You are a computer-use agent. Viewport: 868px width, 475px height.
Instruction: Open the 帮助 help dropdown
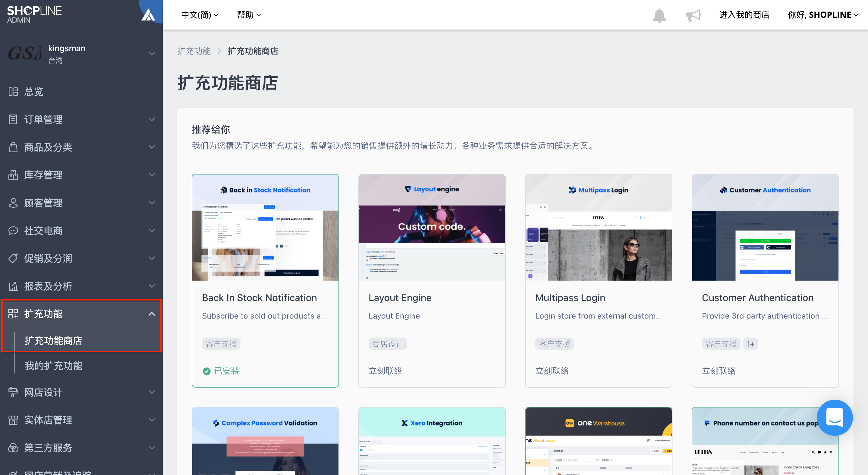(249, 15)
